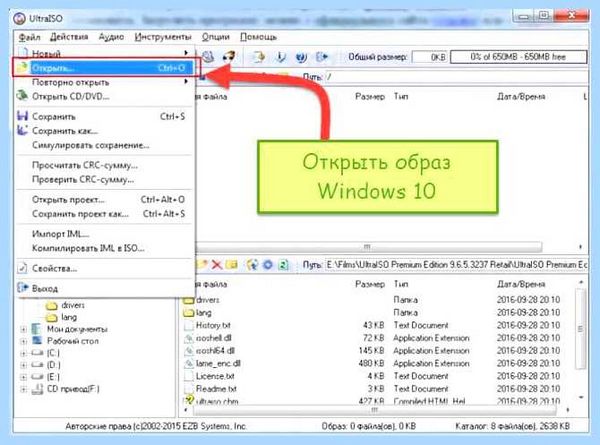Click the Сохранить как menu icon
The image size is (600, 445).
[23, 130]
